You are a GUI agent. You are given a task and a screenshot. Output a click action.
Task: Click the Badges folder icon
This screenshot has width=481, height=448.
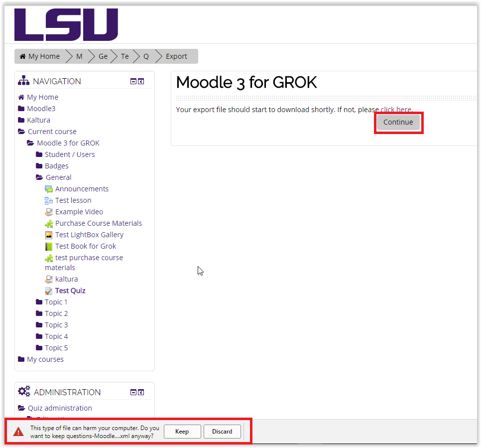click(x=39, y=166)
